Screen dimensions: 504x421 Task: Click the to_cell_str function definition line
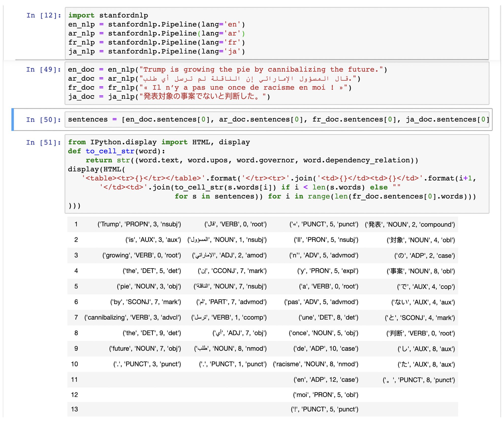(x=116, y=151)
